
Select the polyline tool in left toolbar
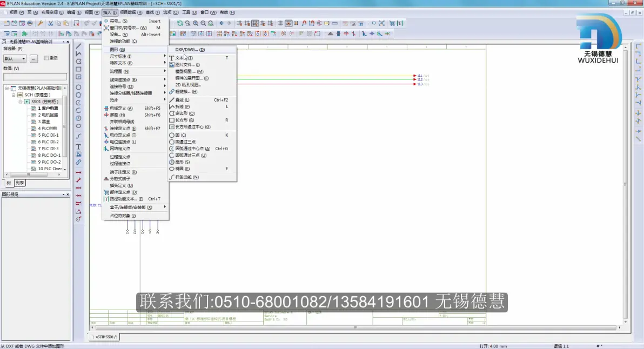tap(78, 54)
